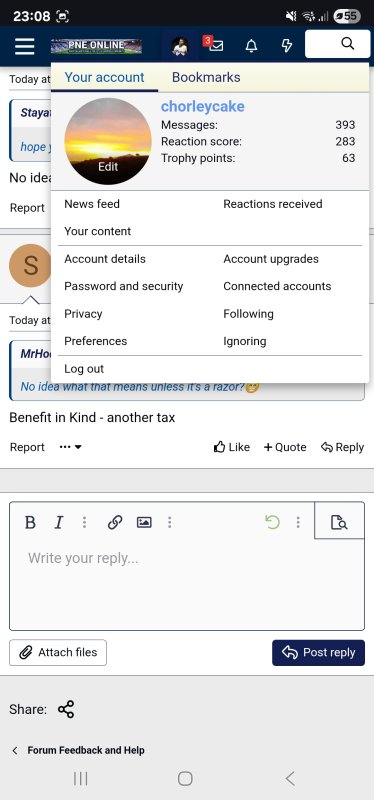Open inbox envelope with 3 unread

point(213,45)
